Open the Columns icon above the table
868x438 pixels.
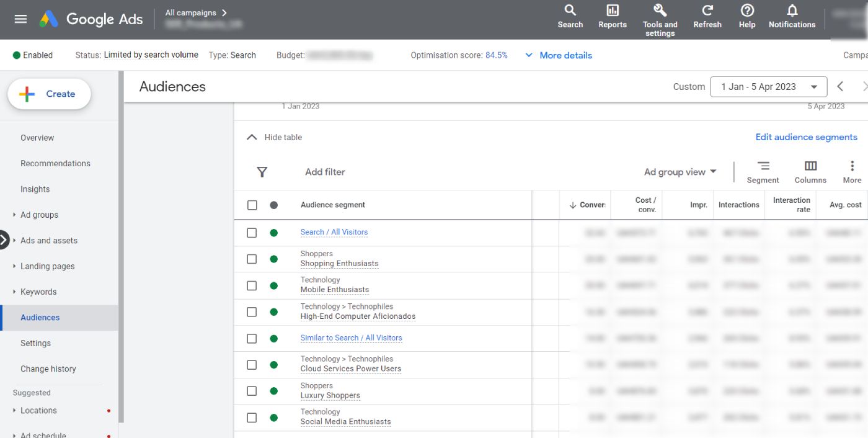[x=810, y=165]
